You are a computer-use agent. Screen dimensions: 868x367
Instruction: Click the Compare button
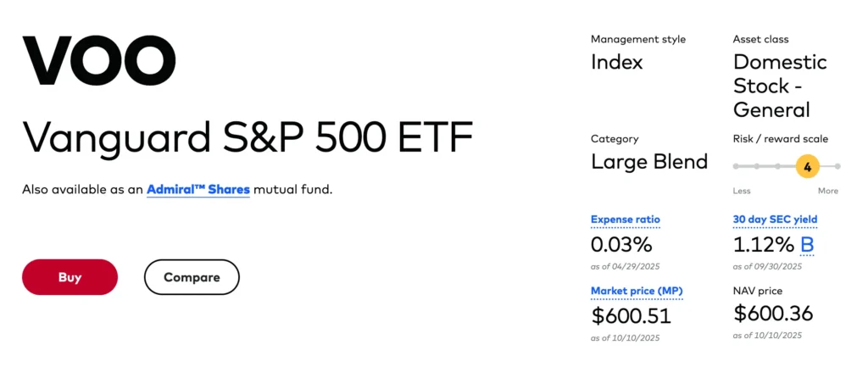tap(192, 277)
